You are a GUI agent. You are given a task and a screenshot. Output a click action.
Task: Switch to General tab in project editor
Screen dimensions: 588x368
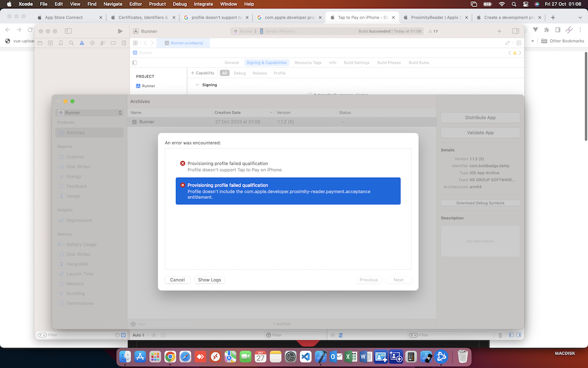pos(232,63)
